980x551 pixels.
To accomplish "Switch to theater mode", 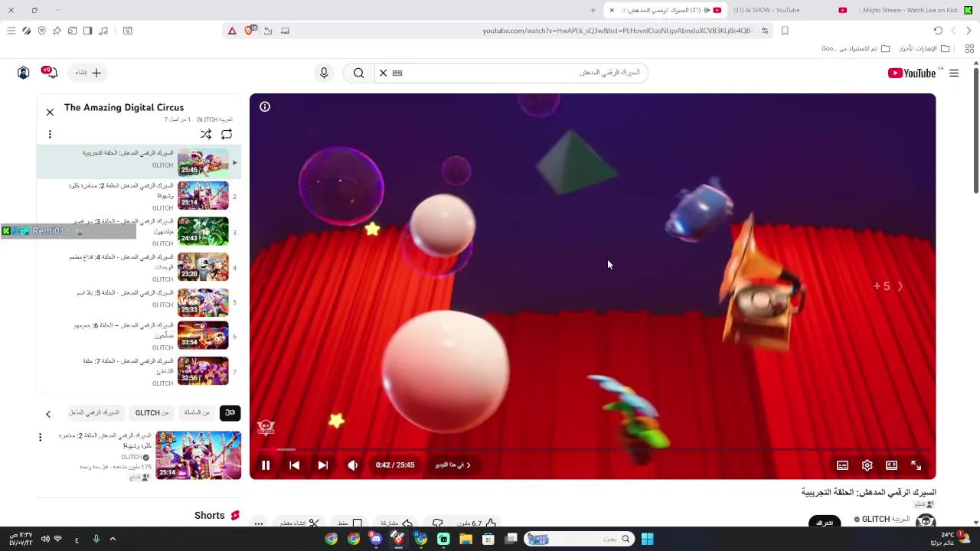I will 891,465.
